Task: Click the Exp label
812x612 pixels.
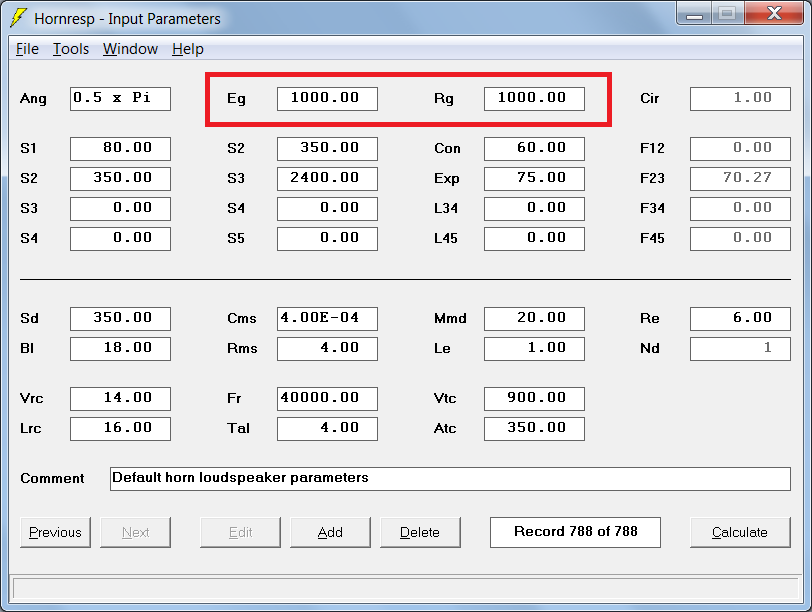Action: (446, 179)
